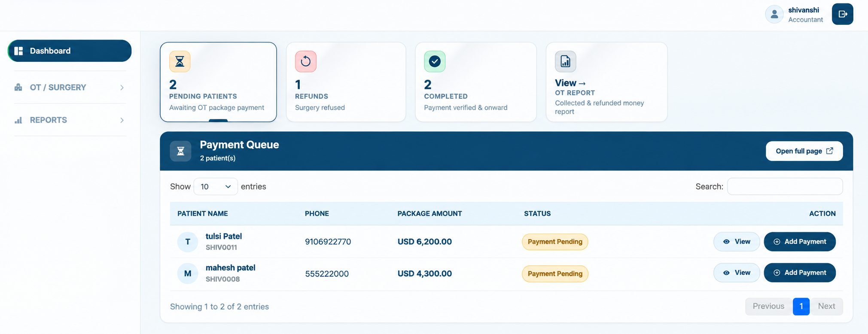Click the Open full page button

804,151
